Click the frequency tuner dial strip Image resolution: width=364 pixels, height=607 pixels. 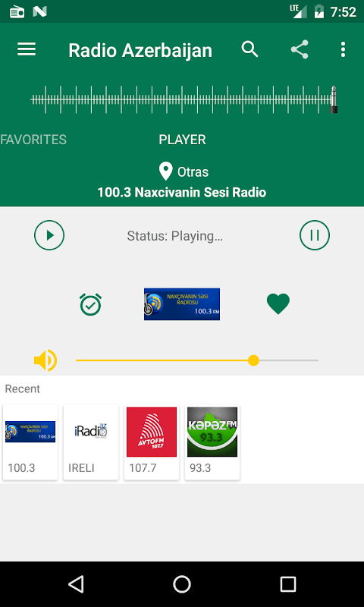pos(184,100)
